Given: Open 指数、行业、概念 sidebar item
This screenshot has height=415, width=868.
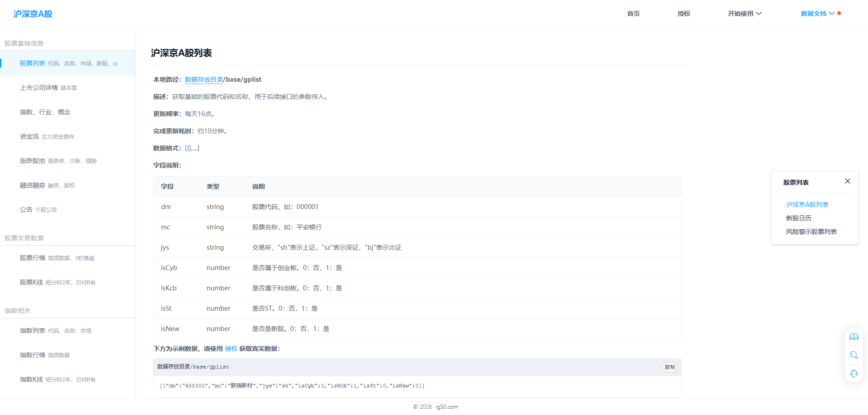Looking at the screenshot, I should [x=68, y=112].
